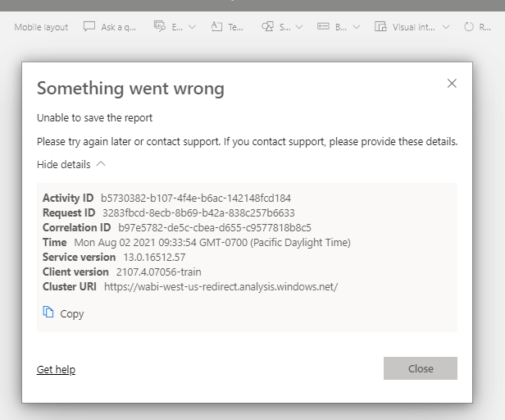505x420 pixels.
Task: Collapse details via Hide details chevron
Action: [101, 164]
